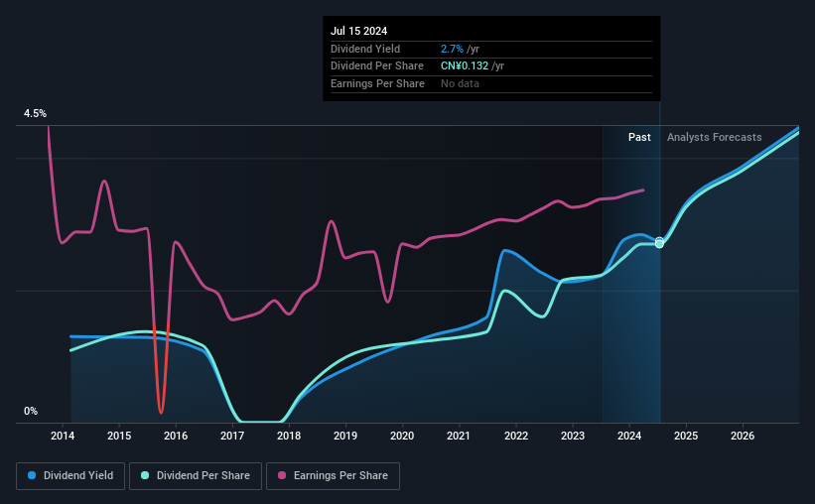Click the 2024 x-axis label
Screen dimensions: 815x504
tap(629, 436)
